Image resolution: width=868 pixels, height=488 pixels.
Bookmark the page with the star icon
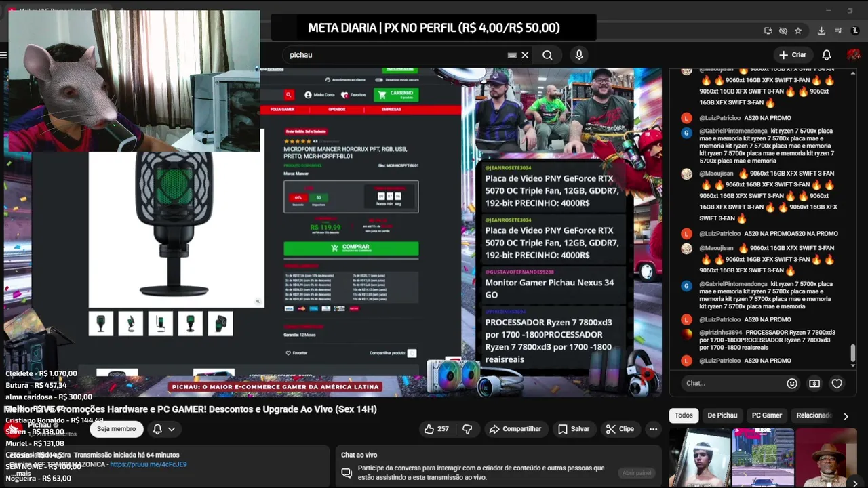point(798,30)
